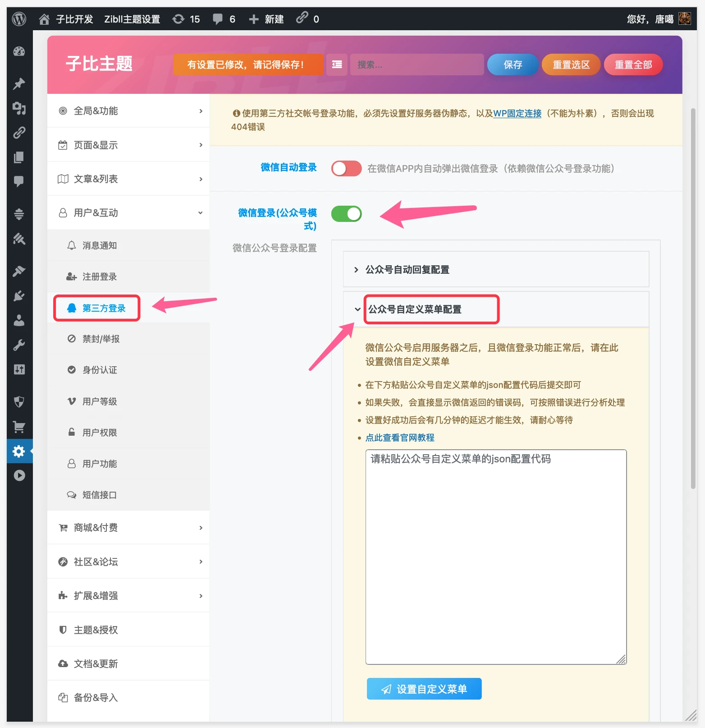Screen dimensions: 705x728
Task: Open active gear theme settings icon
Action: 19,451
